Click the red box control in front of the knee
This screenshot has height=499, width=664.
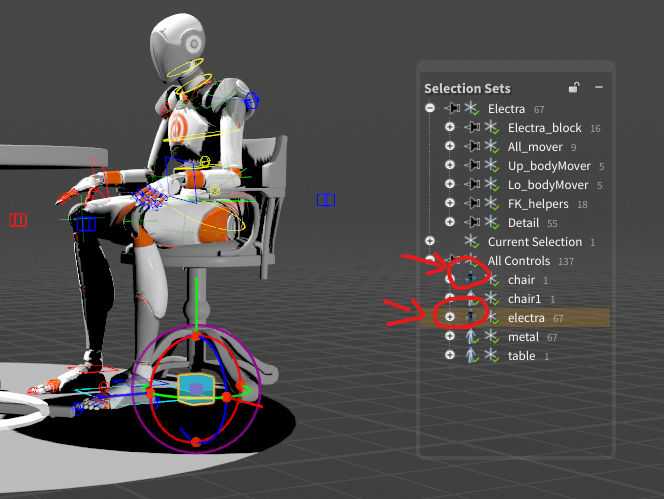coord(18,220)
